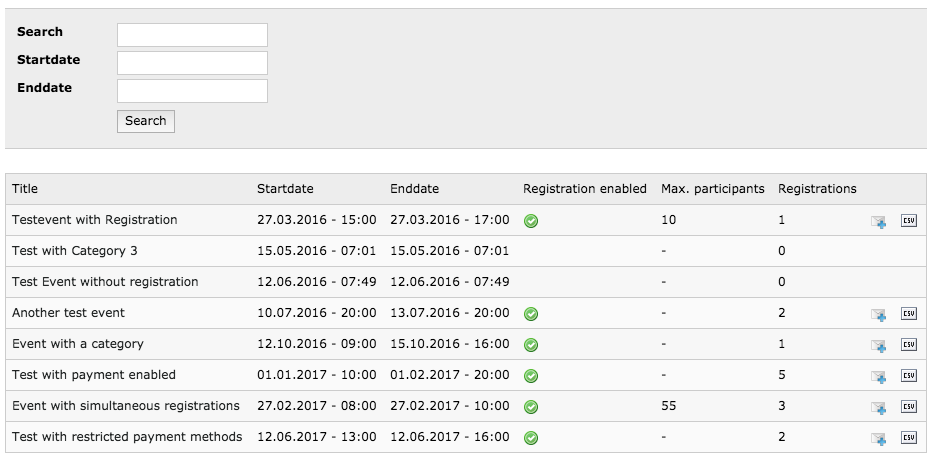This screenshot has width=935, height=459.
Task: Click CSV icon for Event with a category
Action: point(908,345)
